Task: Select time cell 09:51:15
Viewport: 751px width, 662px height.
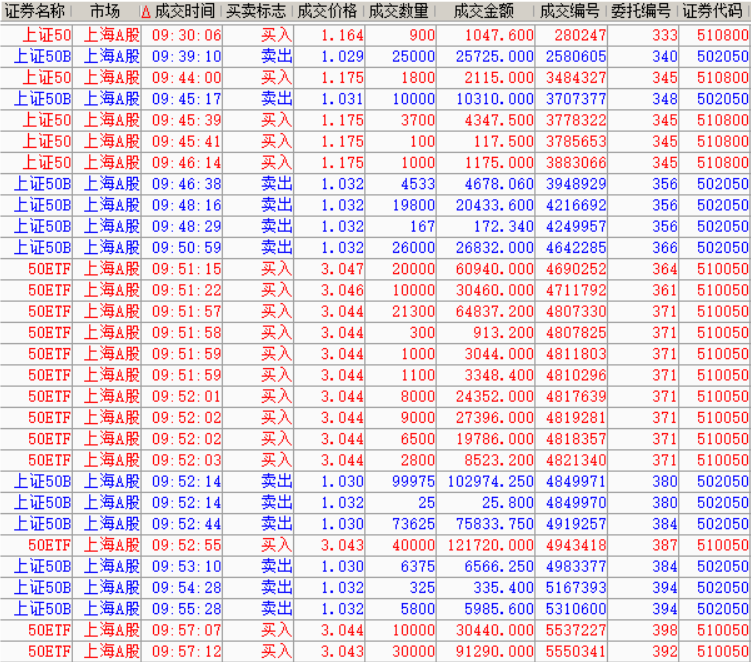Action: coord(186,269)
